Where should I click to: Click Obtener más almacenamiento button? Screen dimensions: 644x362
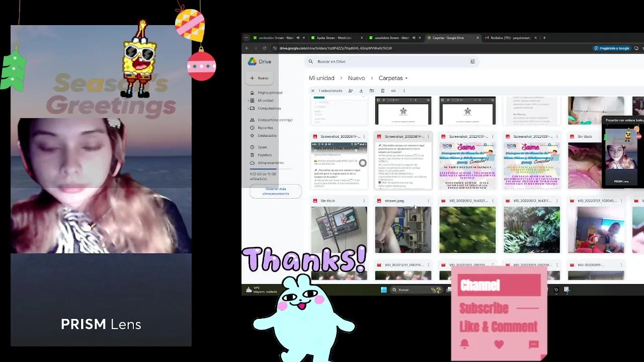[275, 192]
